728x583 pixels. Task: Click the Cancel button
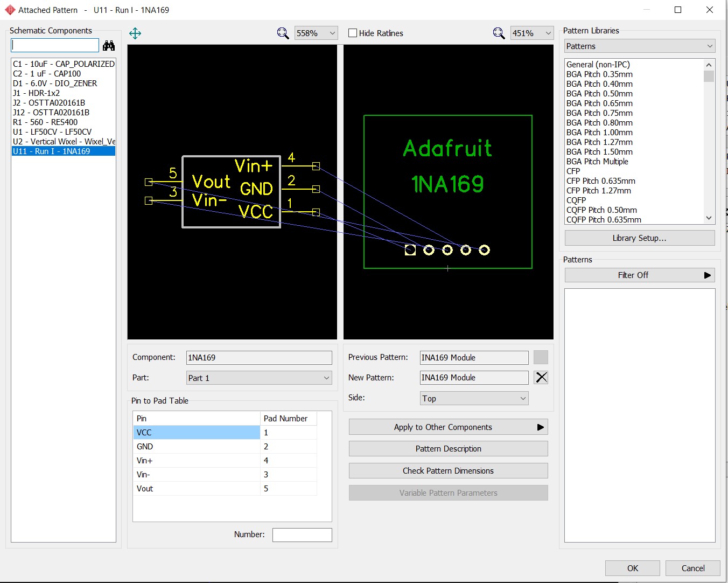693,568
